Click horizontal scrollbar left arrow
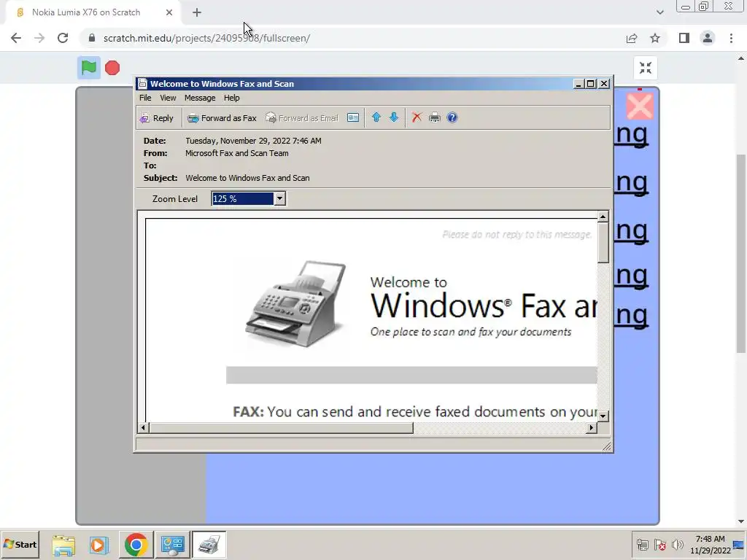The width and height of the screenshot is (747, 560). tap(143, 427)
